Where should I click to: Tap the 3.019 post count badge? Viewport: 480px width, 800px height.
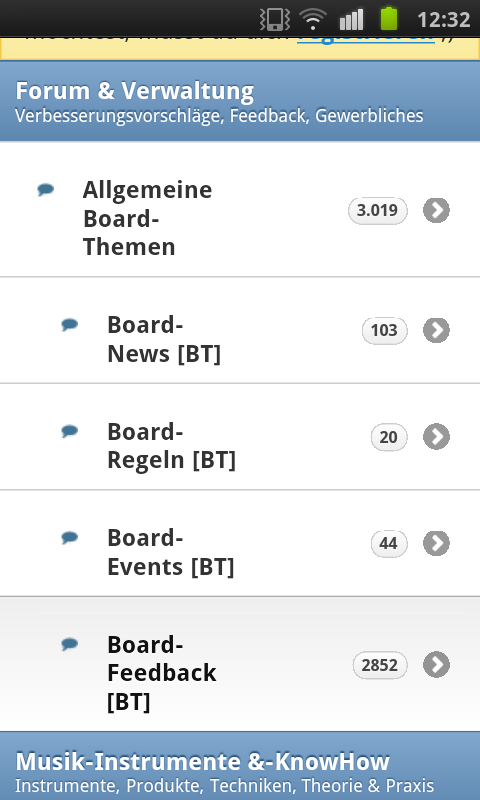tap(377, 211)
